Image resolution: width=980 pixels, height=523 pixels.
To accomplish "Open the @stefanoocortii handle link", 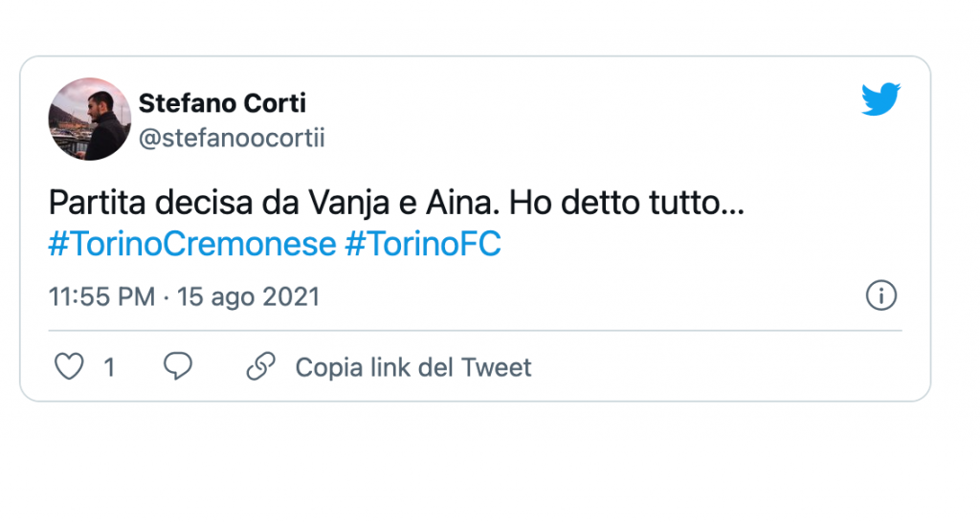I will click(x=232, y=139).
